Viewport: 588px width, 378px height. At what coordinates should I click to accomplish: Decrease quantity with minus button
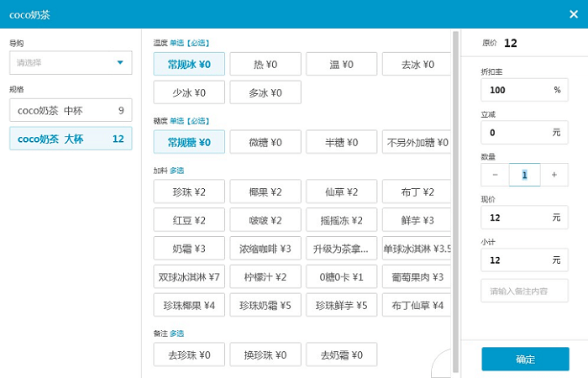coord(495,175)
